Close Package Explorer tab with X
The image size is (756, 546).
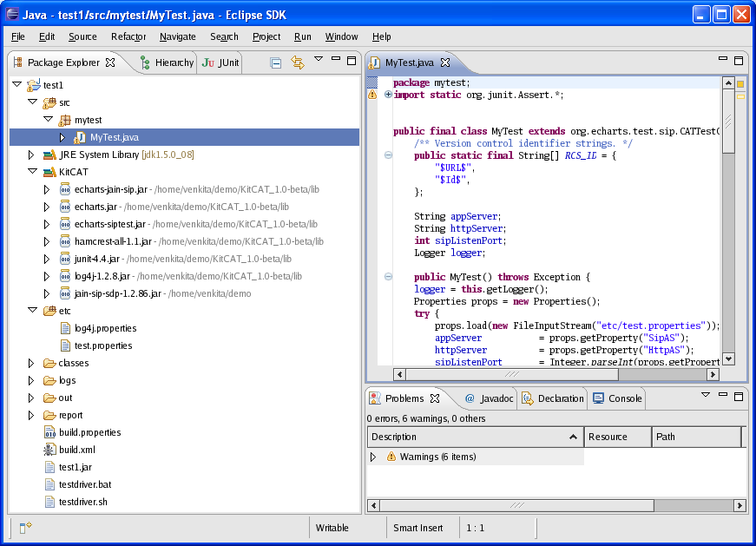click(110, 62)
